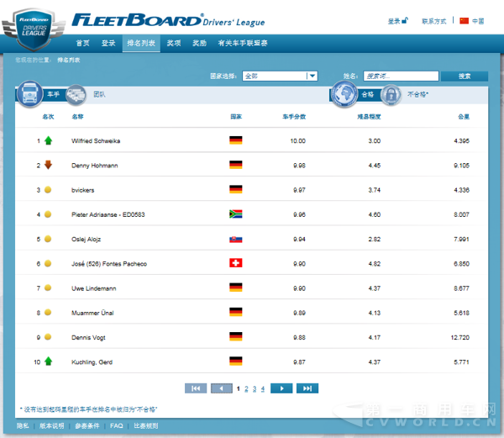504x438 pixels.
Task: Click driver name Wilfried Schweika
Action: [96, 141]
